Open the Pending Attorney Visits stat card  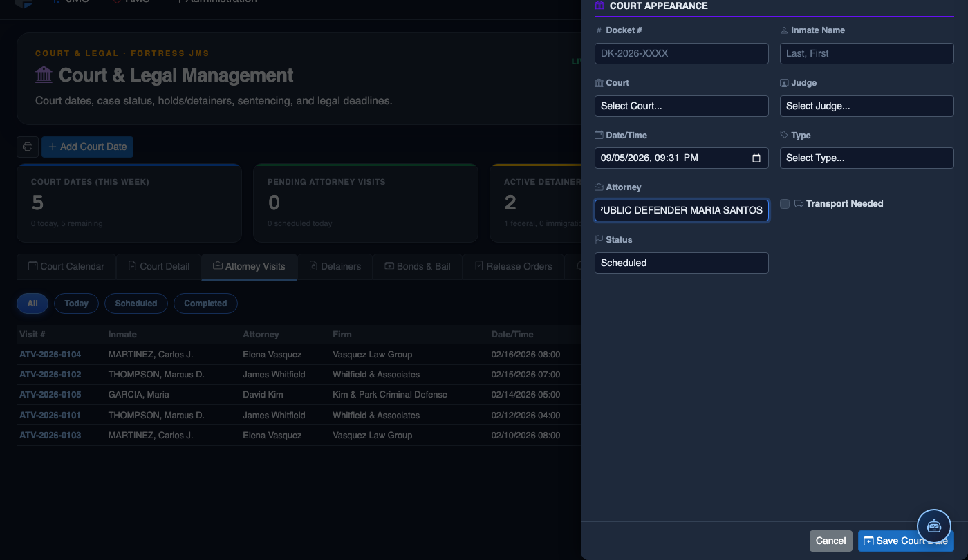tap(366, 203)
